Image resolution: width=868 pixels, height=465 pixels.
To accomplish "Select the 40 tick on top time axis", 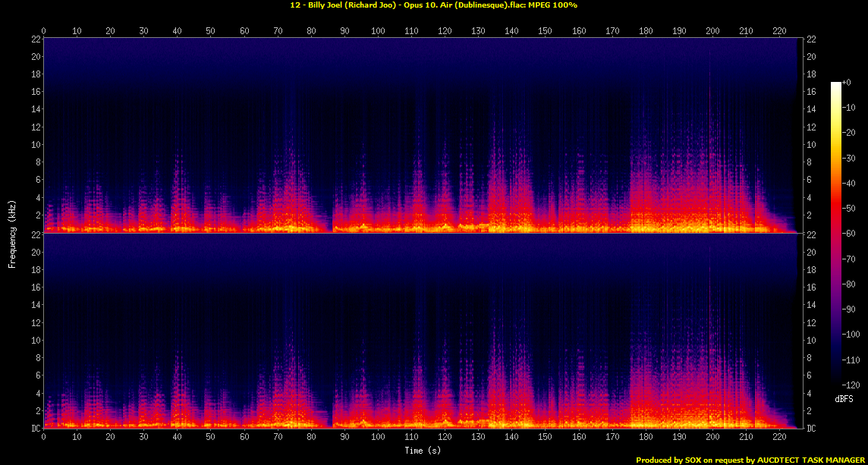I will 178,31.
